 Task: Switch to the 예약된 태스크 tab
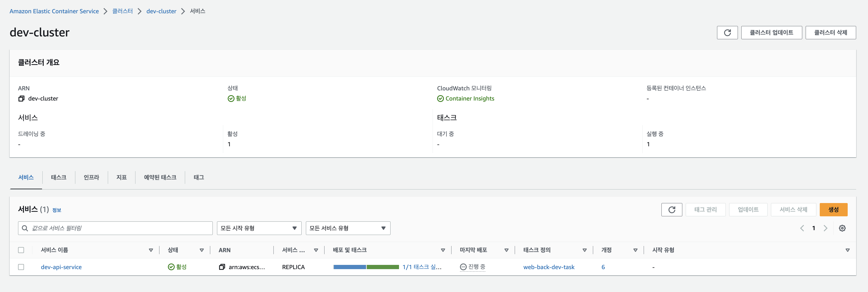pos(160,177)
